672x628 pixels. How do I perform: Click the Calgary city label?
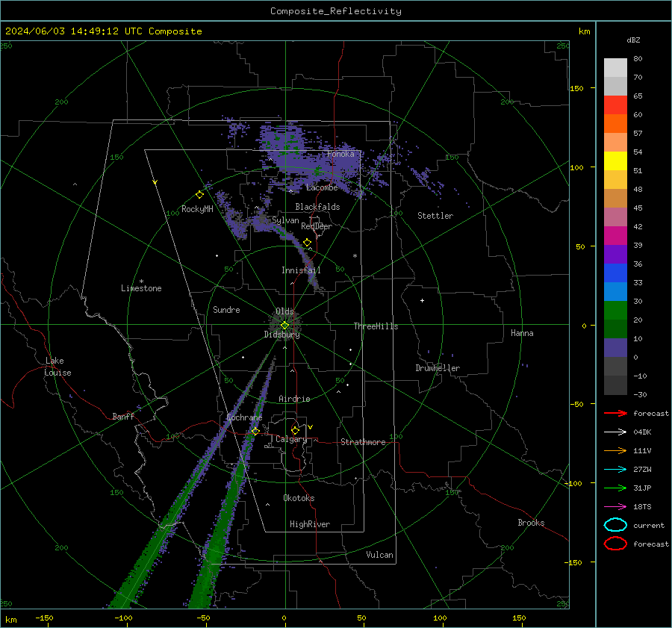(291, 439)
